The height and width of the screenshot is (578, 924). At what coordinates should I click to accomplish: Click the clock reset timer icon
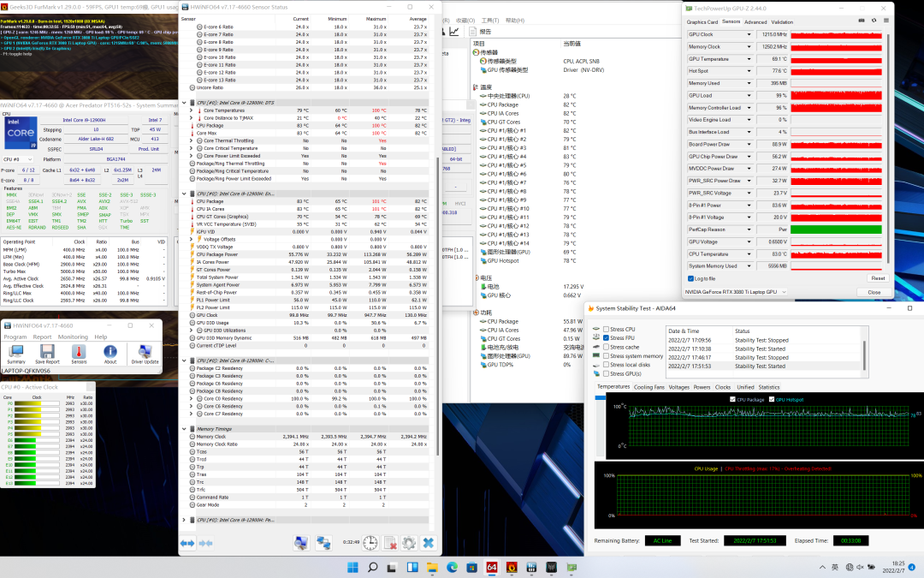(x=370, y=543)
